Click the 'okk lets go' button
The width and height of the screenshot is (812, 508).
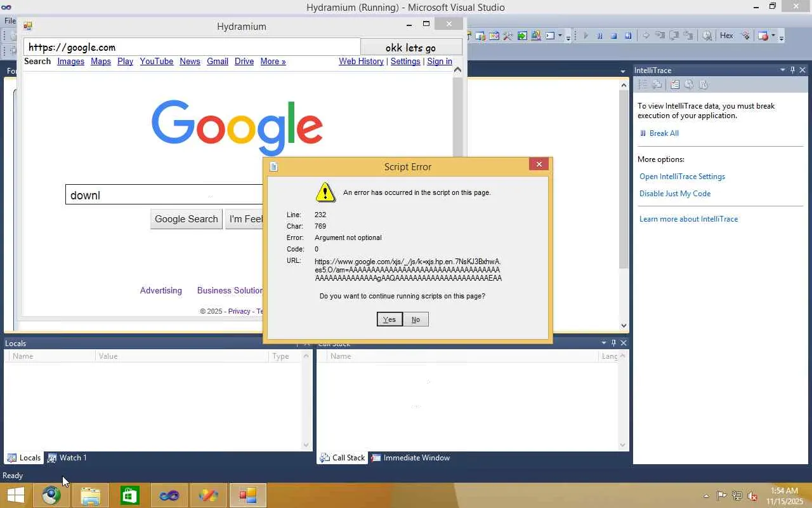click(410, 48)
